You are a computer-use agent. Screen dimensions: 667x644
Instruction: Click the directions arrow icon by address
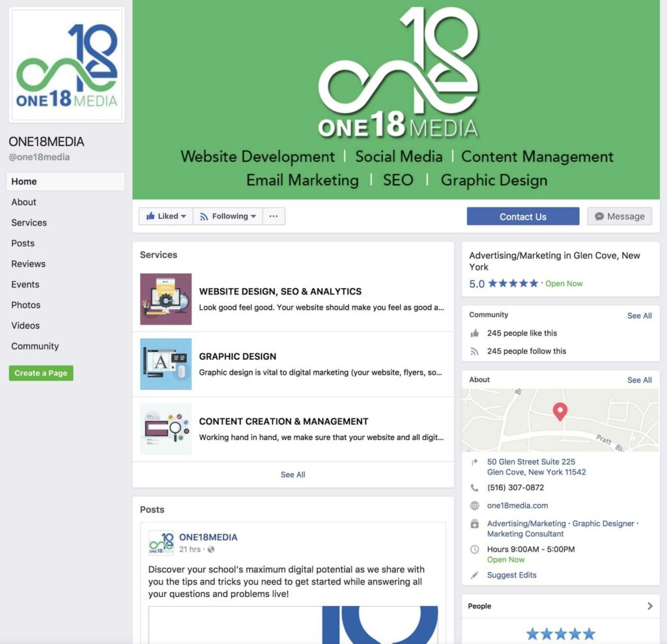tap(475, 462)
